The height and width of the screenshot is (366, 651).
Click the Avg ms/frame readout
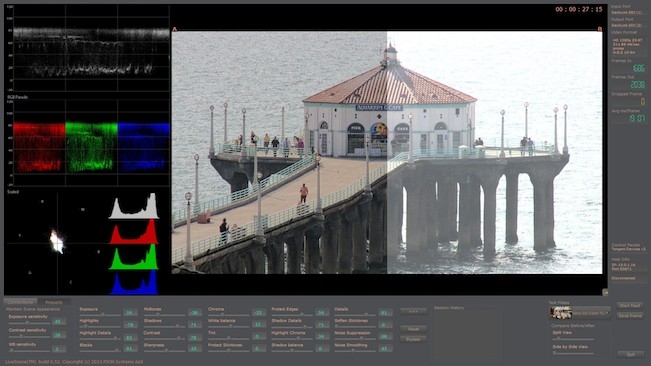[629, 119]
